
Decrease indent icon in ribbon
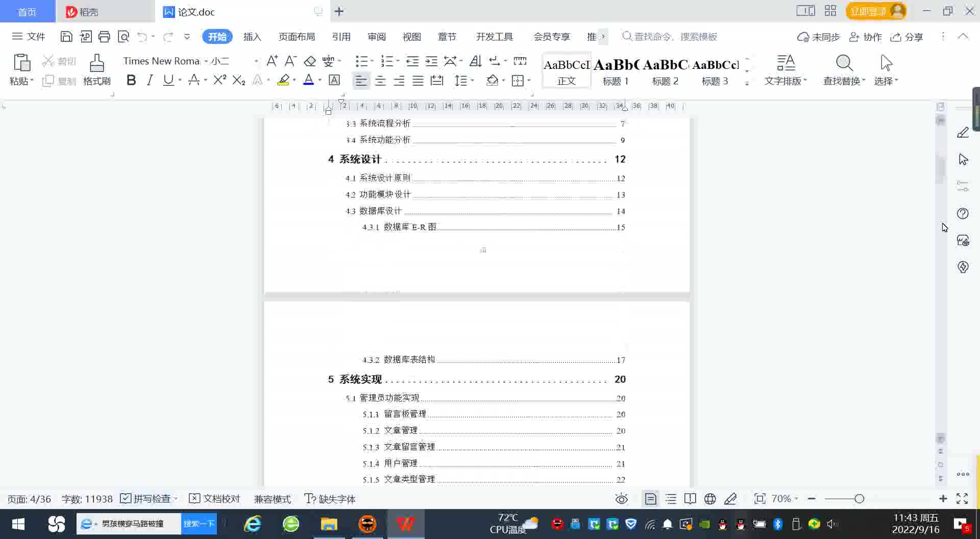point(412,61)
